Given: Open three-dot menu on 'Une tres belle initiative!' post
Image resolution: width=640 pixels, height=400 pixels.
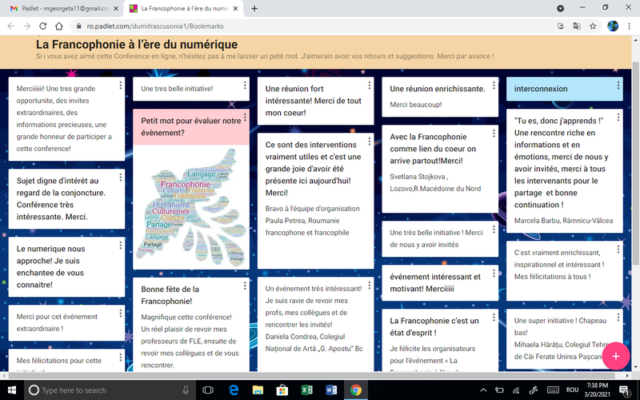Looking at the screenshot, I should 245,86.
